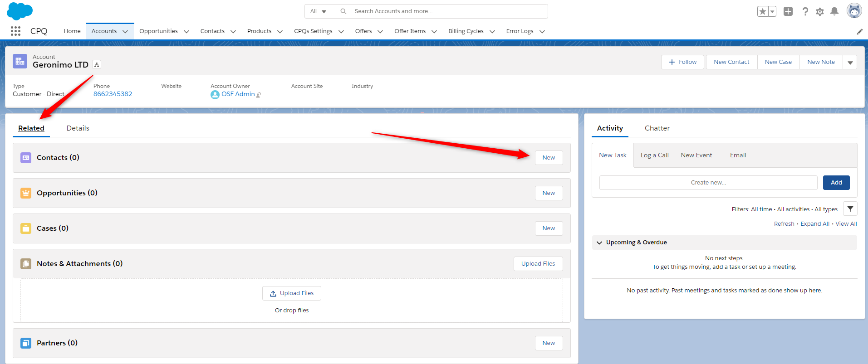The image size is (868, 364).
Task: Open the Favorites star icon
Action: coord(763,11)
